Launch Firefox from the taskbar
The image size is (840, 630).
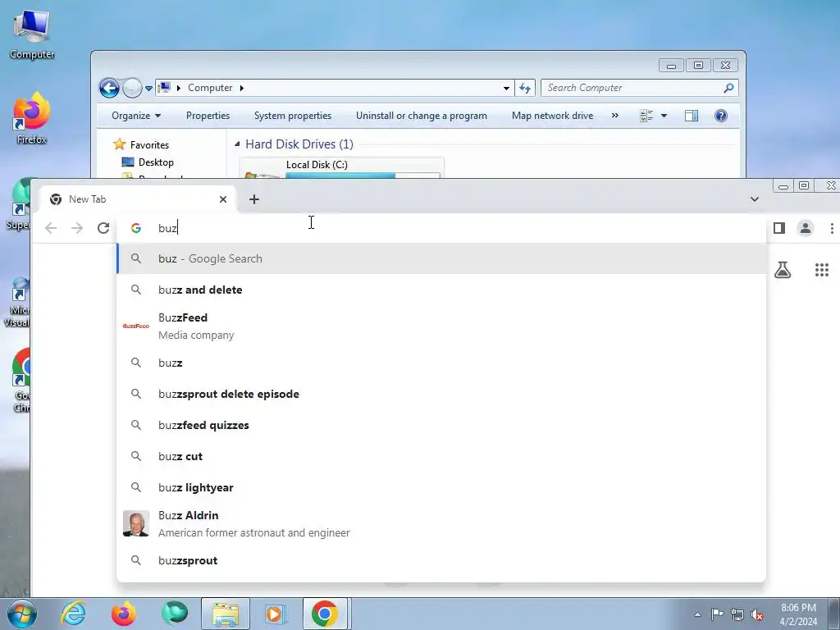click(x=124, y=614)
